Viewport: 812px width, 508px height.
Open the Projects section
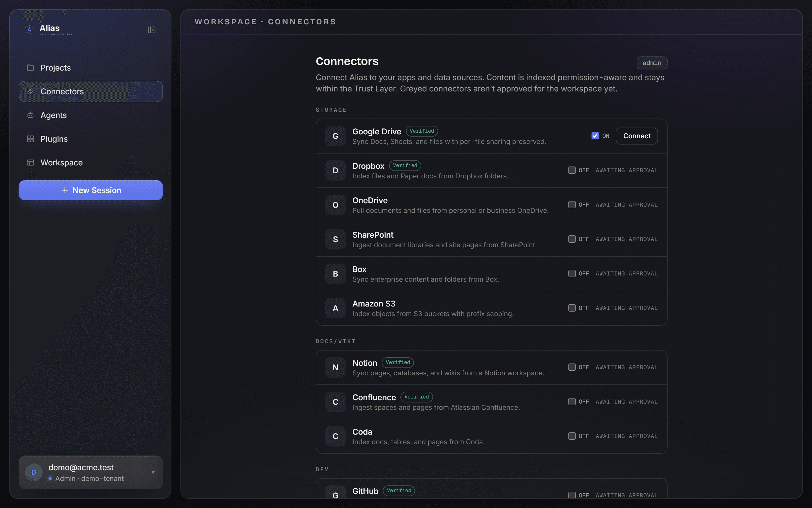tap(91, 67)
